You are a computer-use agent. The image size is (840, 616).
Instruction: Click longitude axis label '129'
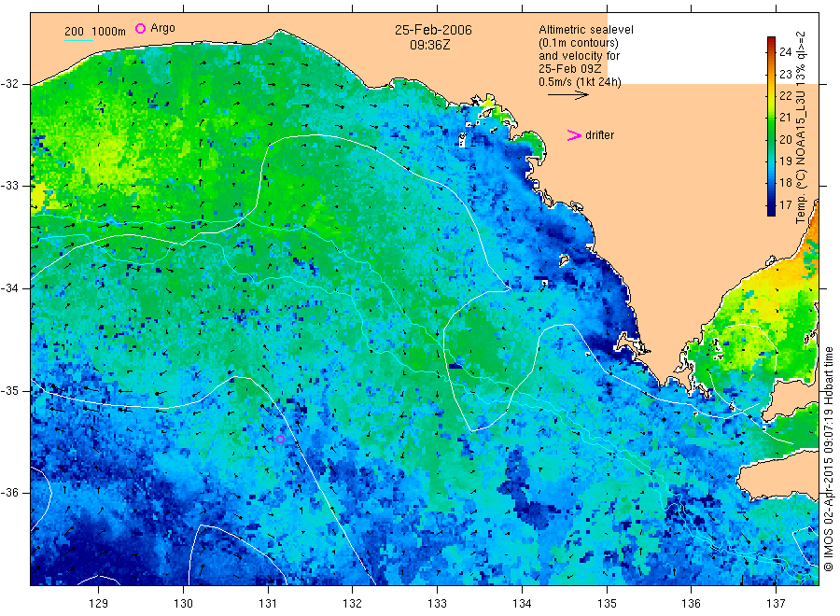pyautogui.click(x=99, y=604)
